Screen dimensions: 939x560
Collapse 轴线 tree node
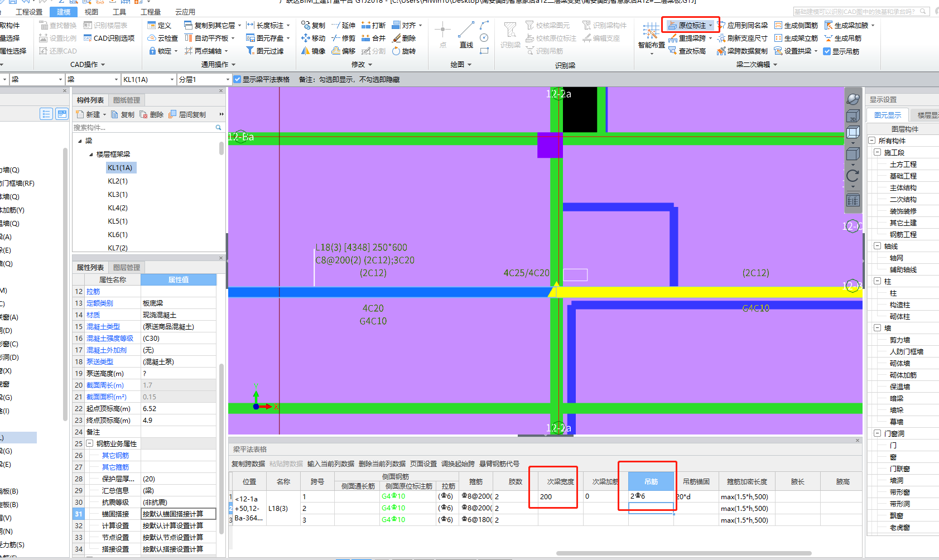[x=877, y=246]
